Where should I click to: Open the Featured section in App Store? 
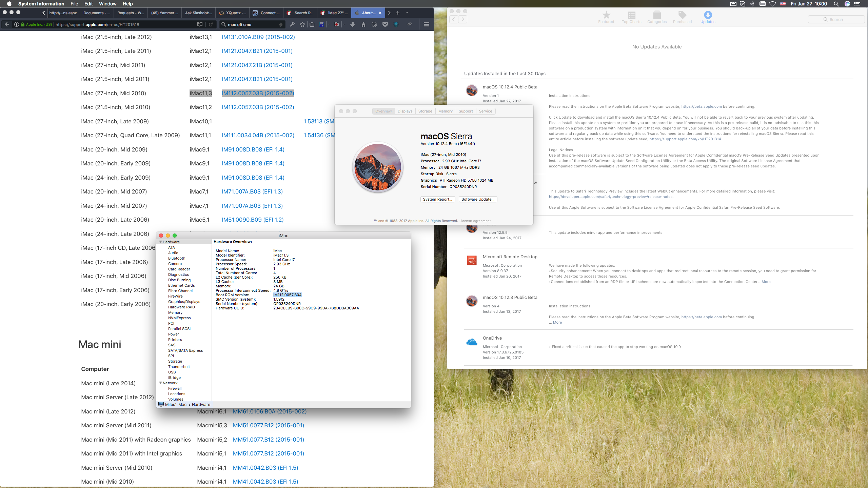tap(606, 17)
